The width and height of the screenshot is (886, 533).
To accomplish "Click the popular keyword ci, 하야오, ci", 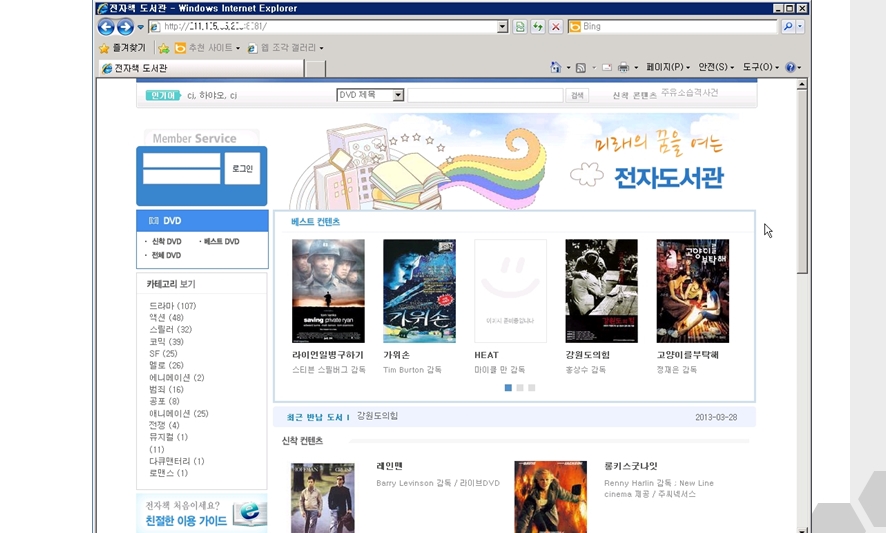I will (212, 96).
